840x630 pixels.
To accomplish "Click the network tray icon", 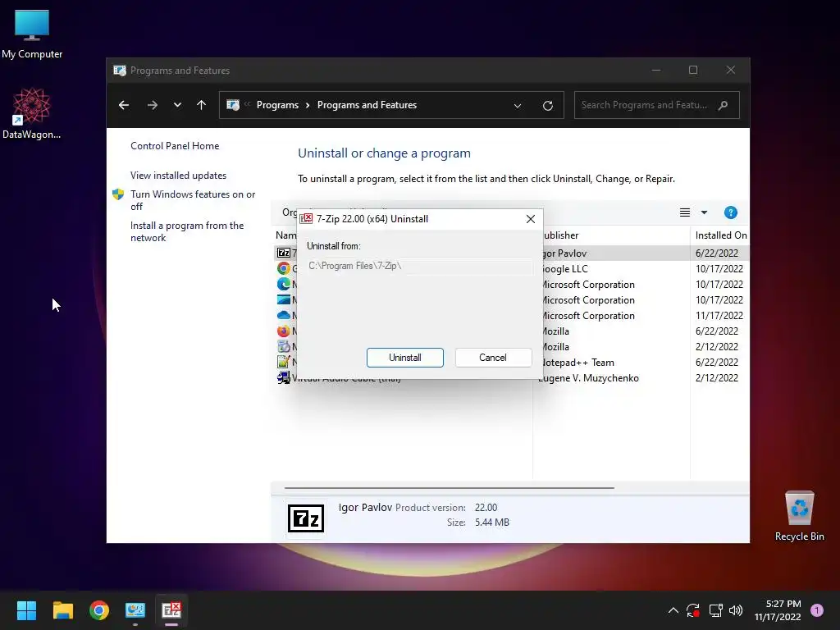I will coord(715,610).
